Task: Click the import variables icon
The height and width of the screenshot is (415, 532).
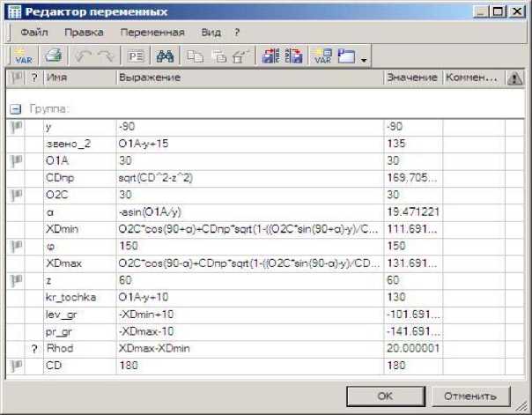Action: click(x=270, y=56)
